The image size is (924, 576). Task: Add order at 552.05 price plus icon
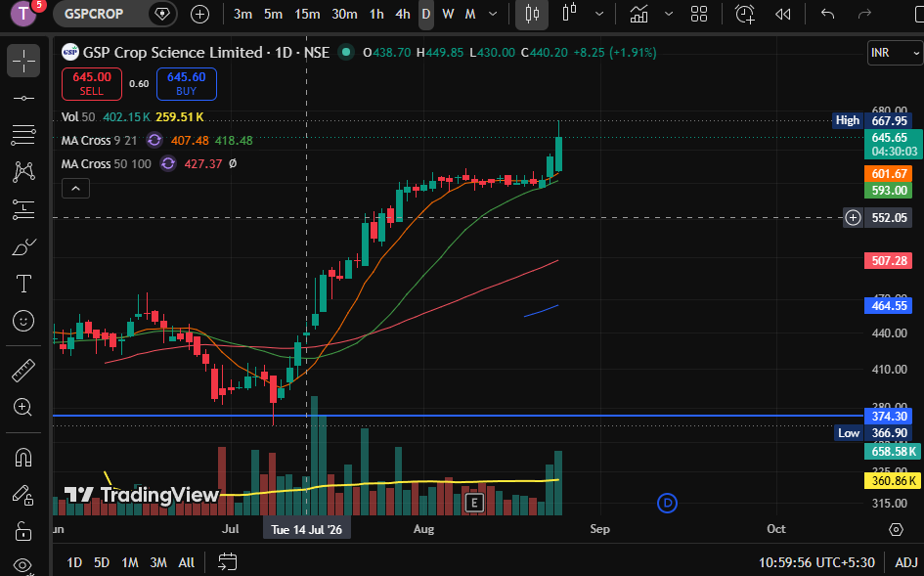pyautogui.click(x=853, y=218)
